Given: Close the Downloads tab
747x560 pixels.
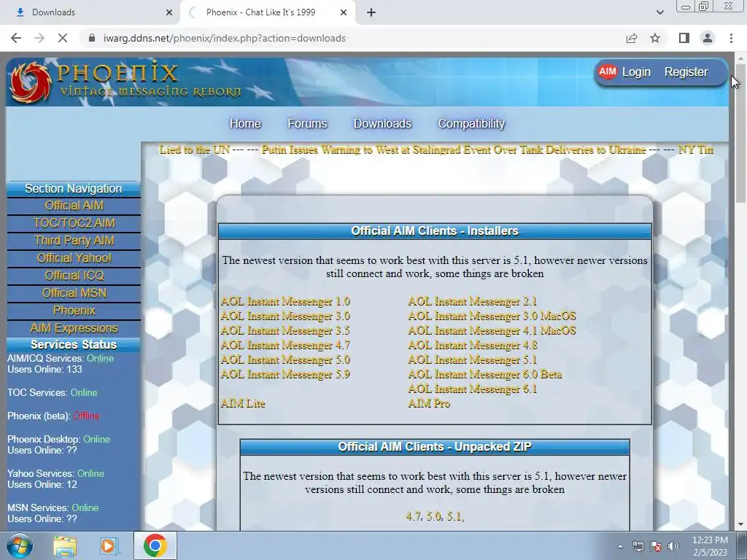Looking at the screenshot, I should [x=169, y=12].
